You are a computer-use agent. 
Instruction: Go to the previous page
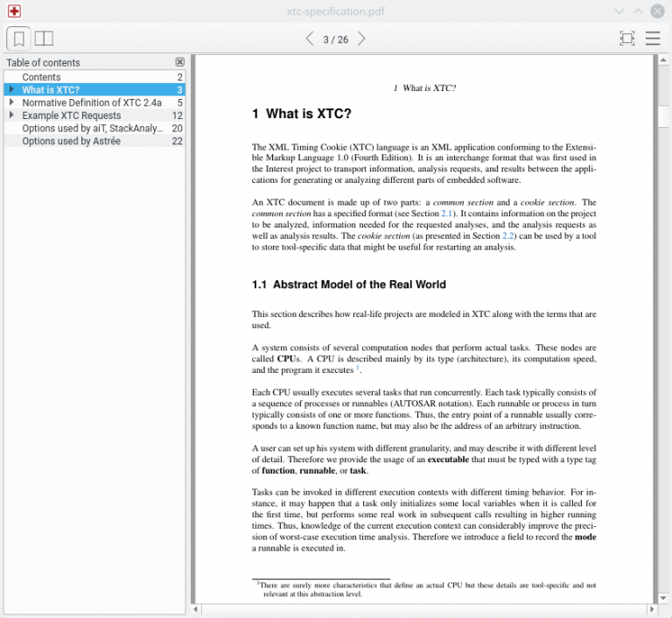point(309,39)
